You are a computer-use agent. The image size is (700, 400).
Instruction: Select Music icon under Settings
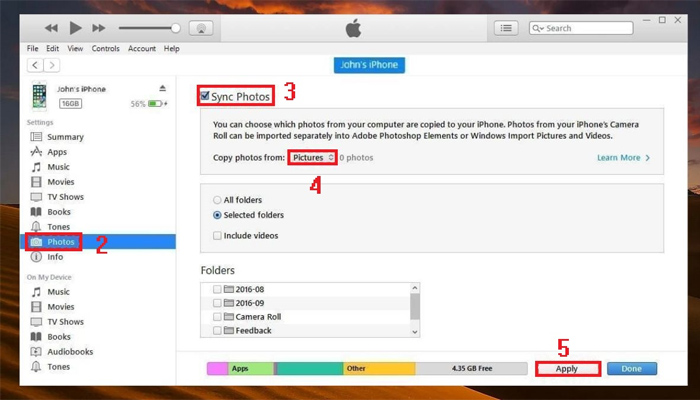pos(36,167)
